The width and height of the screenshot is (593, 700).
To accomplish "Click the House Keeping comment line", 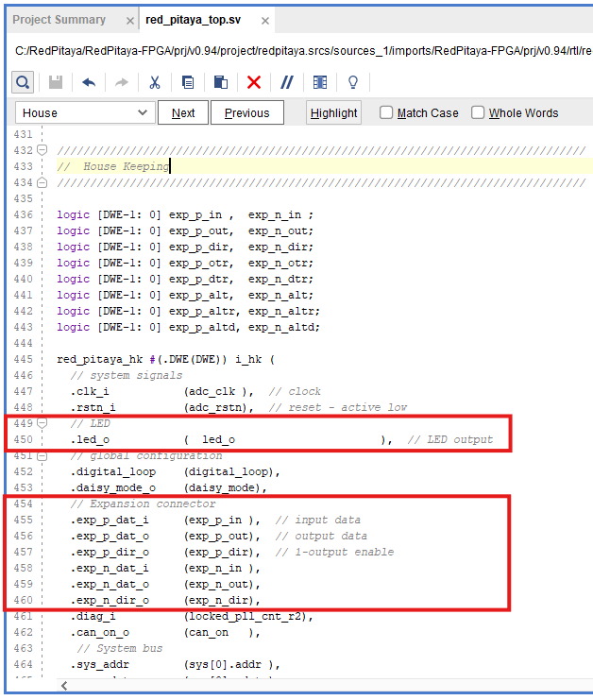I will [113, 166].
